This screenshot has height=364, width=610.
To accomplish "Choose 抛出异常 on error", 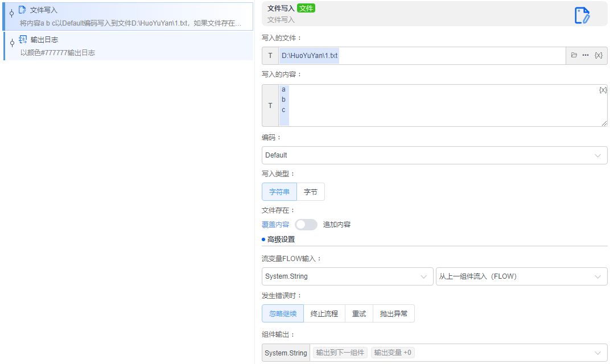I will pyautogui.click(x=394, y=313).
